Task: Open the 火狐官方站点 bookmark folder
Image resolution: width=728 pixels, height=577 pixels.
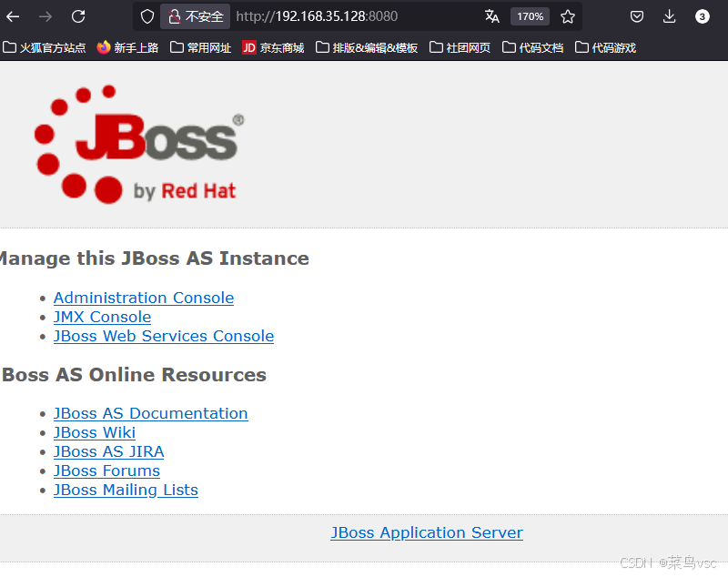Action: coord(44,47)
